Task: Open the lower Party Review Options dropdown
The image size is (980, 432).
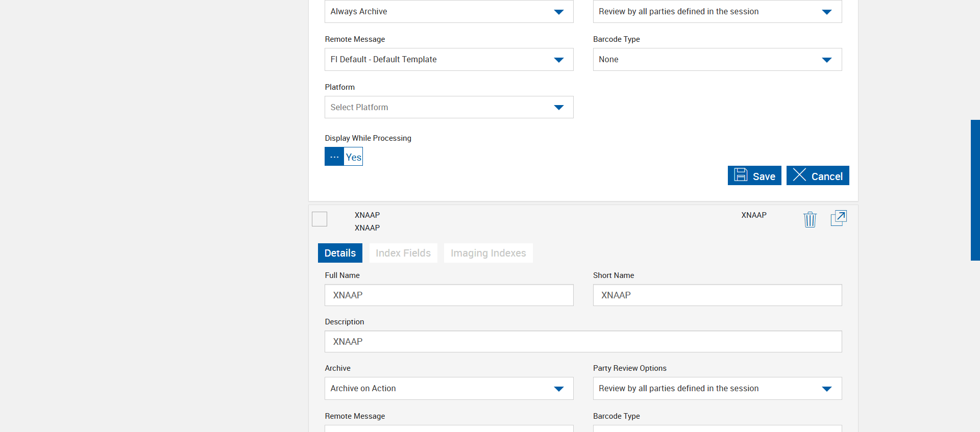Action: pyautogui.click(x=717, y=389)
